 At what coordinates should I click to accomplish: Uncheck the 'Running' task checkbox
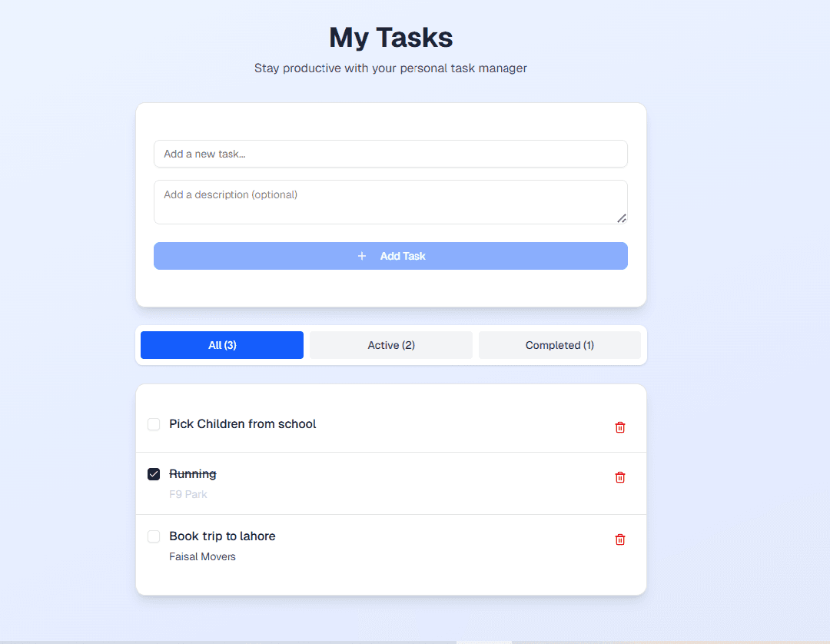pyautogui.click(x=154, y=473)
